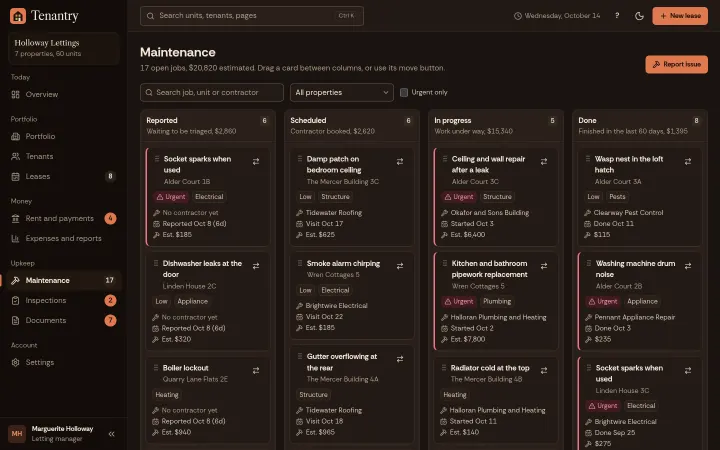Click move button on Damp patch card
720x450 pixels.
point(400,162)
